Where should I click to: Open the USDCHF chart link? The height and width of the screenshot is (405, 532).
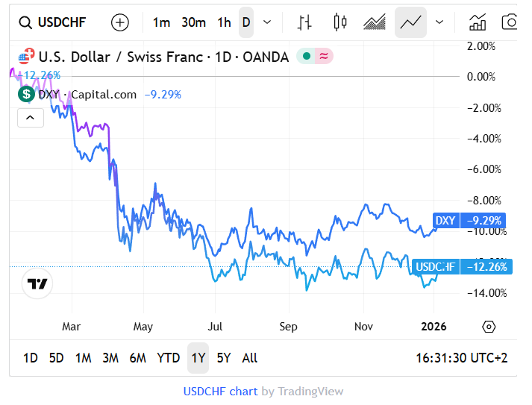coord(220,392)
